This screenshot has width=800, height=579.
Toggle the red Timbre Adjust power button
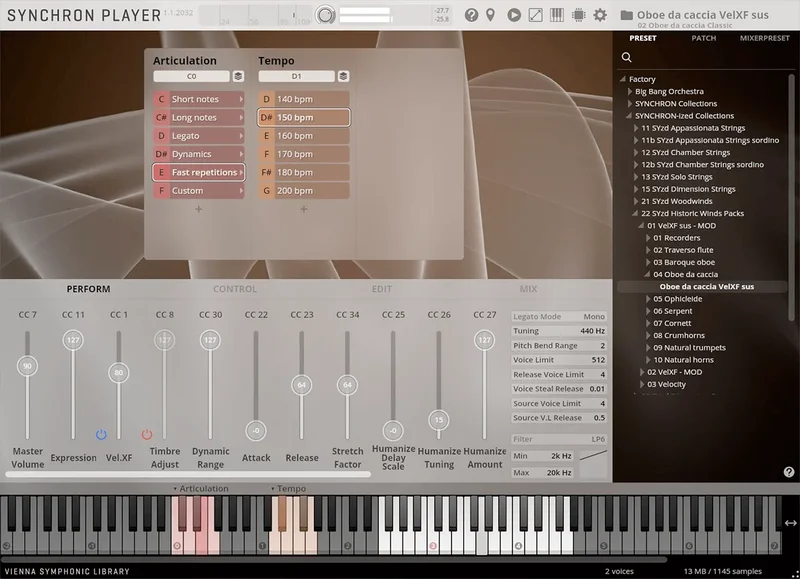tap(147, 435)
